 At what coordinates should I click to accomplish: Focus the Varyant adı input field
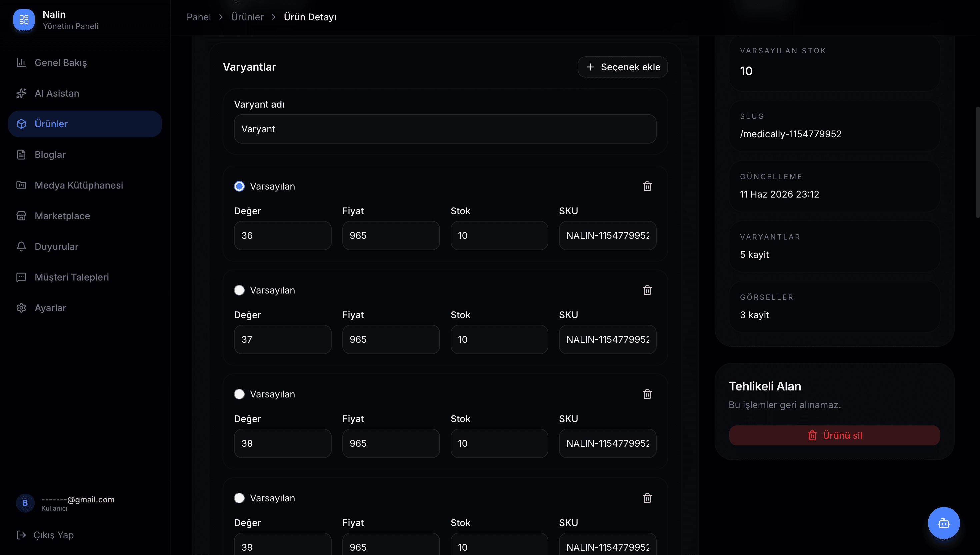click(445, 129)
